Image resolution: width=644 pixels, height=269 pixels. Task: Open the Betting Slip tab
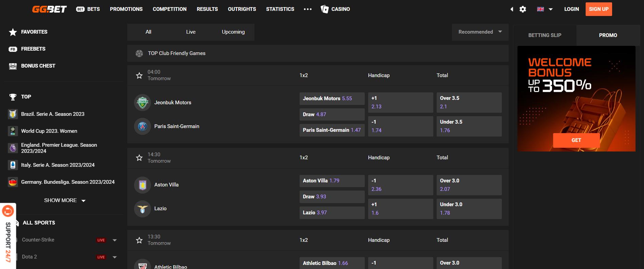point(545,35)
